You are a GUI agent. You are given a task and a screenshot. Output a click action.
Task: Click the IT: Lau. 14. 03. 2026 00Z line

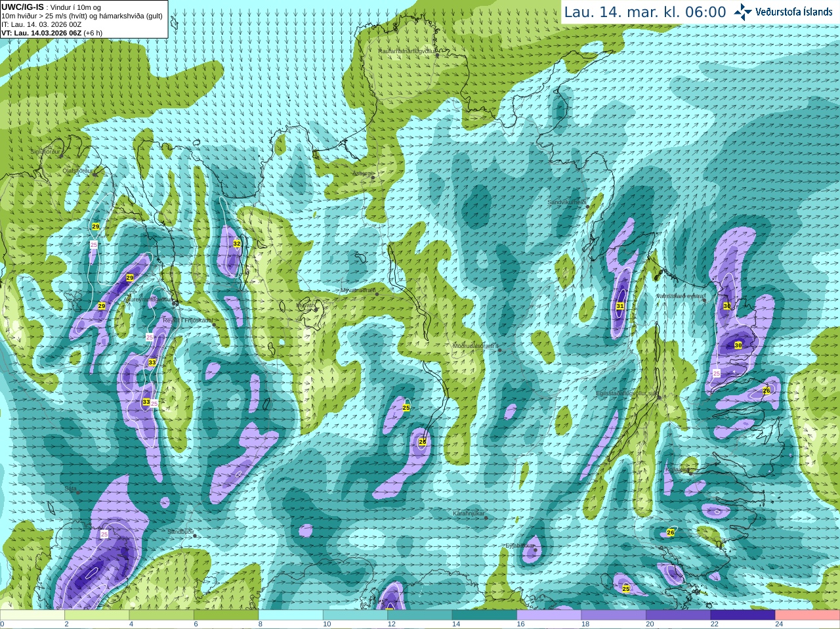tap(41, 24)
